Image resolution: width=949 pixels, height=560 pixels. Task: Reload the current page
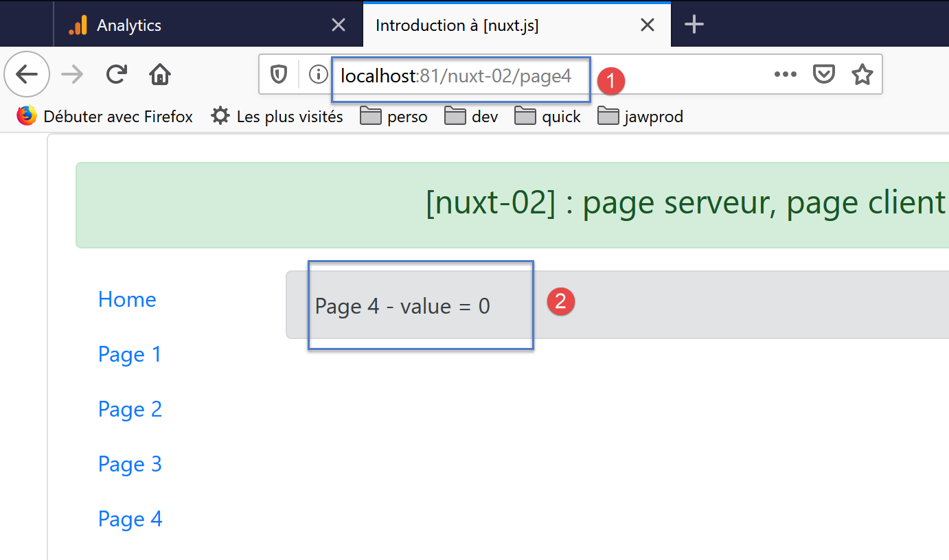tap(117, 74)
